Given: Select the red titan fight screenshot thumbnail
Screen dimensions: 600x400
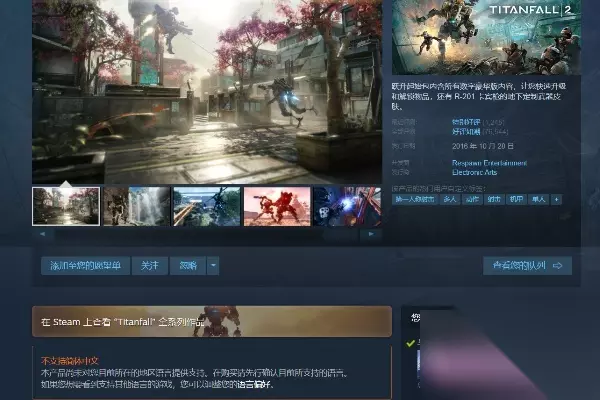Looking at the screenshot, I should [x=277, y=206].
